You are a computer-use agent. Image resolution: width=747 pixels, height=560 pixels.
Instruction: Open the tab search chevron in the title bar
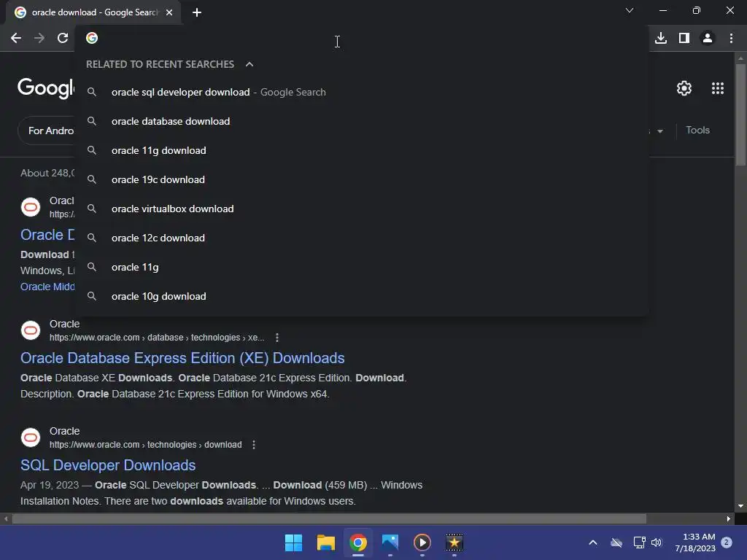click(x=630, y=10)
